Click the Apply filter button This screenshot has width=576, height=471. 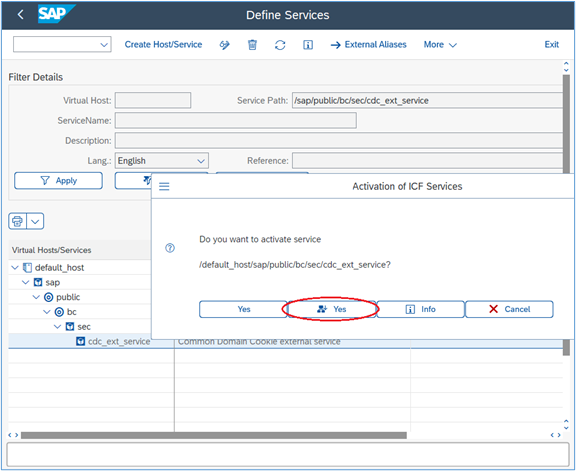[x=58, y=181]
